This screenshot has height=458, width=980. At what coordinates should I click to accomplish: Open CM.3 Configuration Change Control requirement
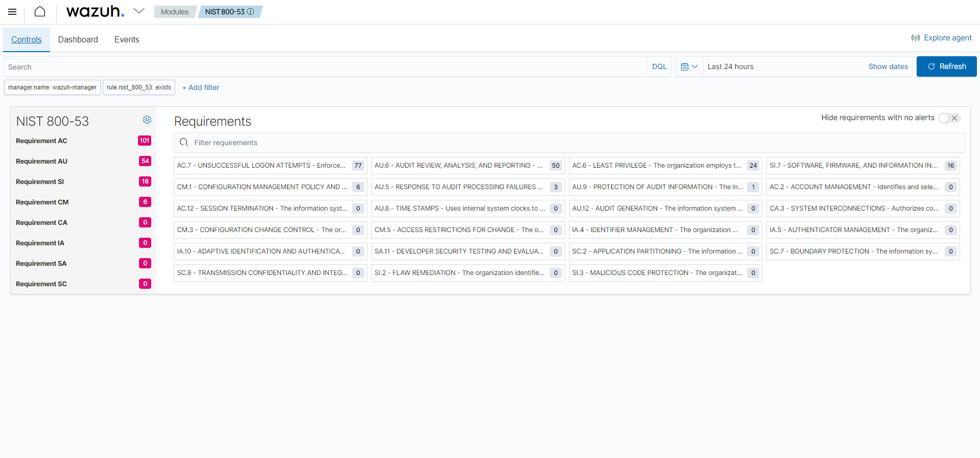[x=270, y=230]
